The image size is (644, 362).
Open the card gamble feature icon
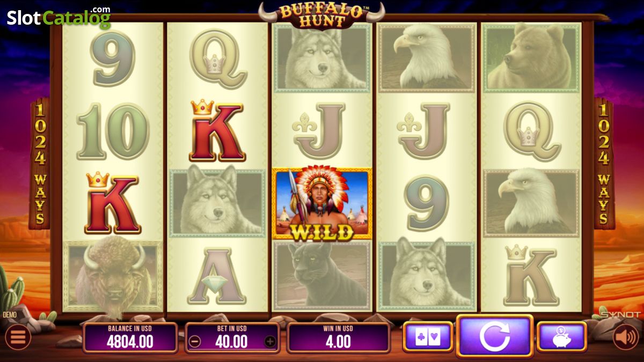[428, 337]
